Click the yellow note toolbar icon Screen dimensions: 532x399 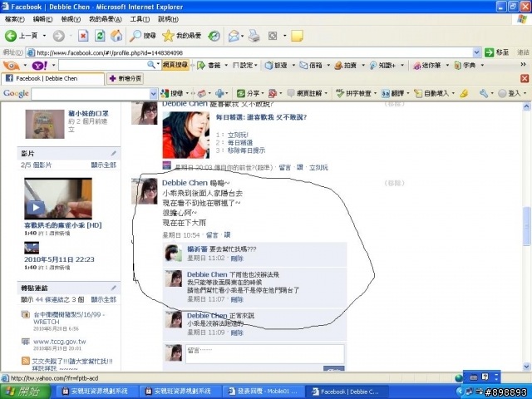(297, 36)
